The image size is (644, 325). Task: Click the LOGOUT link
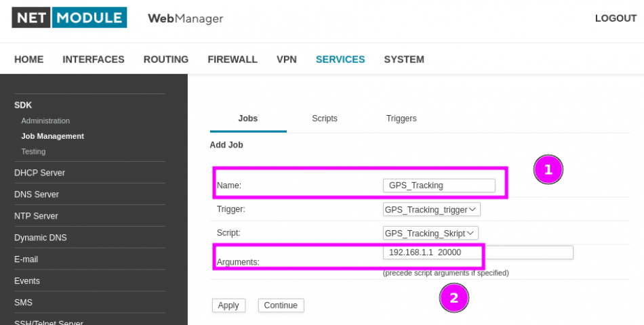(616, 18)
